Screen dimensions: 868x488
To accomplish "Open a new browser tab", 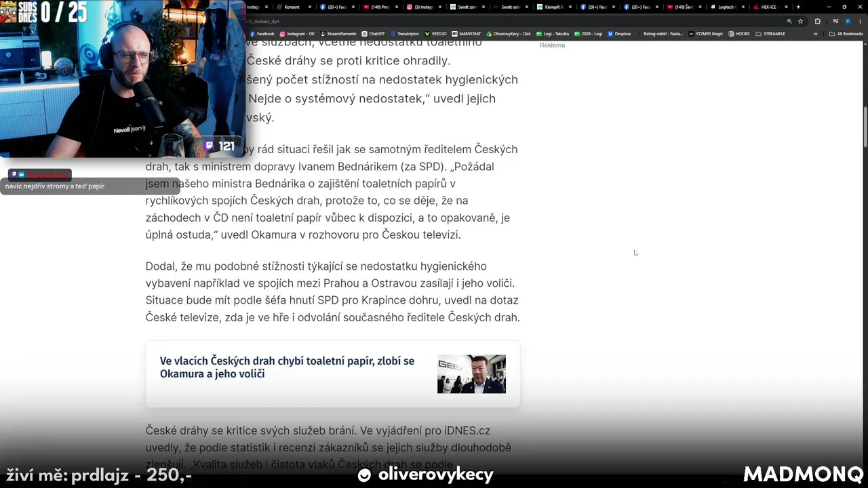I will (x=798, y=7).
